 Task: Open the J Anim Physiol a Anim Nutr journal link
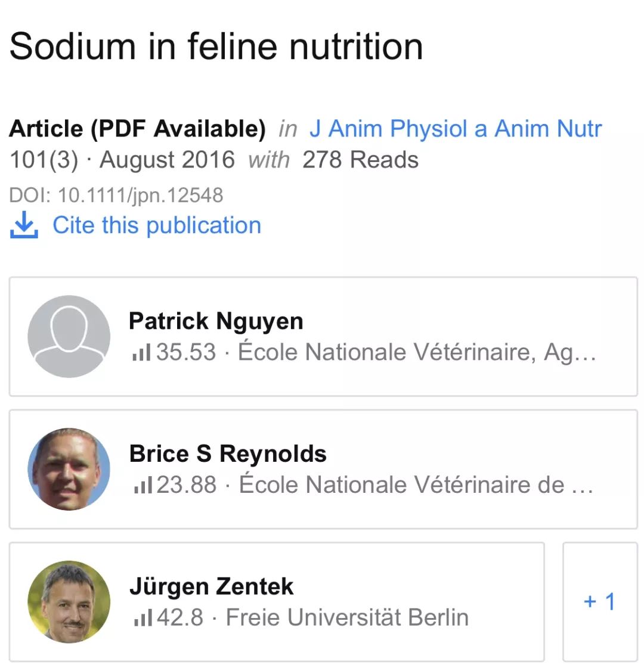456,129
